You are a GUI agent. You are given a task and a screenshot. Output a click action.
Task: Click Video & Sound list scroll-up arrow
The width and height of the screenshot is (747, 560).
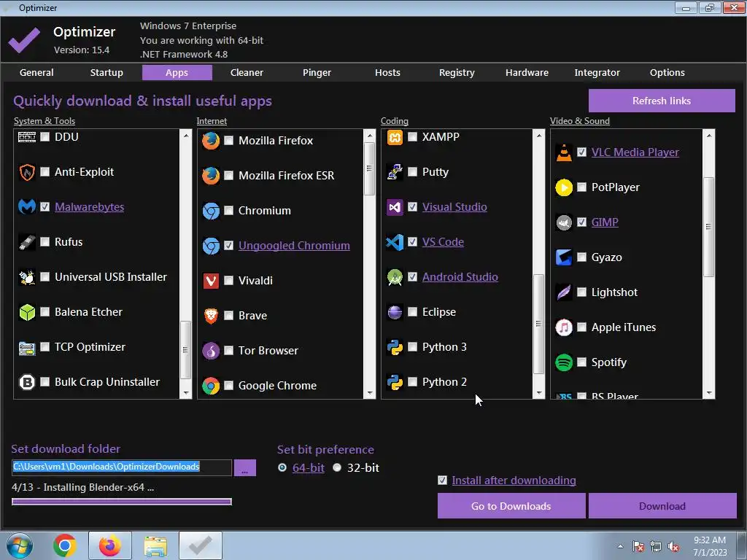coord(709,136)
